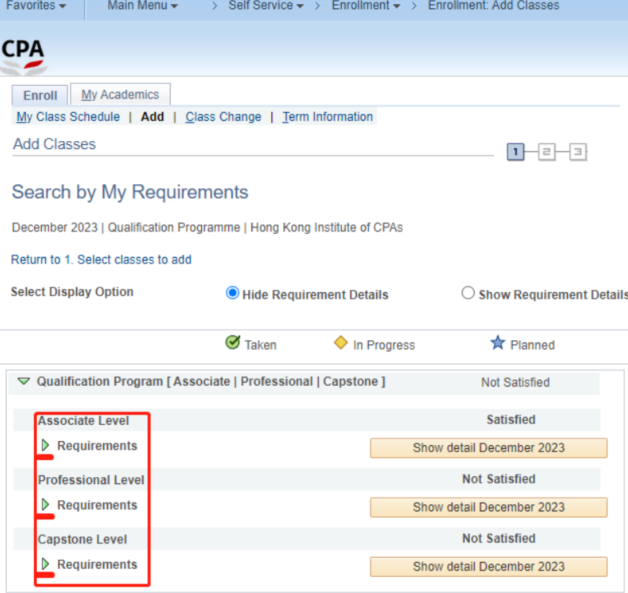Click the green Taken checkmark legend icon
The image size is (628, 593).
click(233, 342)
